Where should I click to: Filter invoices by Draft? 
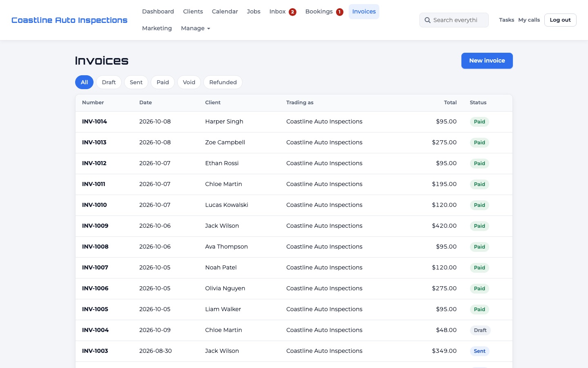pyautogui.click(x=109, y=82)
